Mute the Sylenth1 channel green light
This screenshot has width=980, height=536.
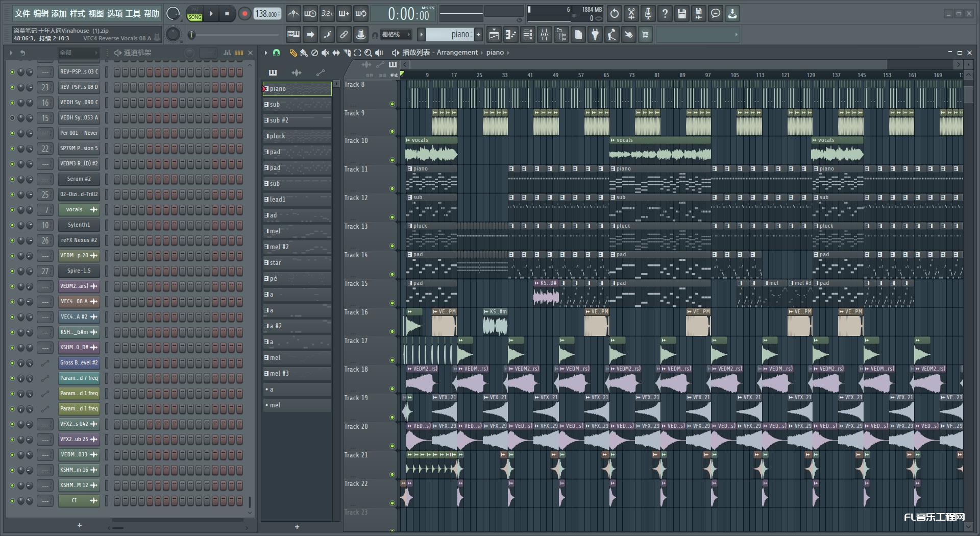coord(12,225)
